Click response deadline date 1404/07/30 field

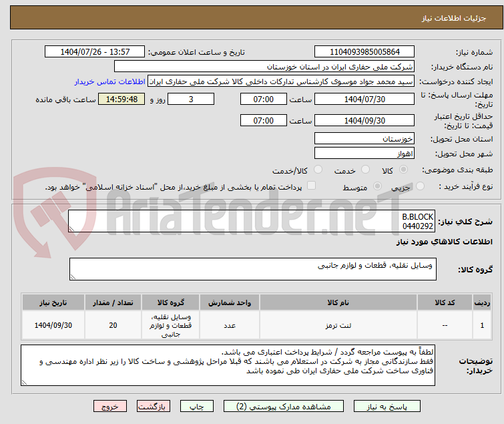tap(364, 99)
